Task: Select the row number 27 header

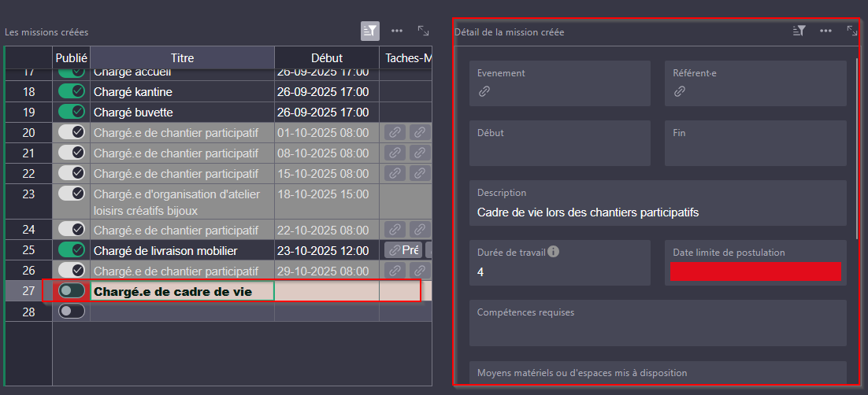Action: [x=29, y=291]
